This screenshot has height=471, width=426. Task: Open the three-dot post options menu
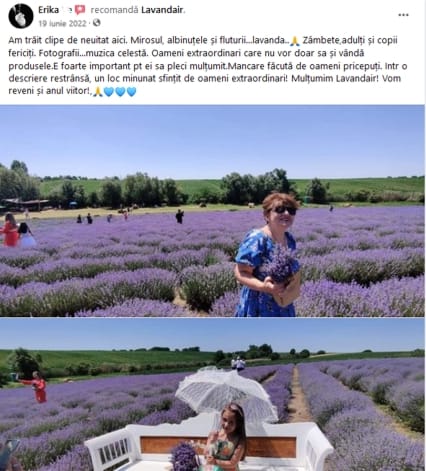403,15
